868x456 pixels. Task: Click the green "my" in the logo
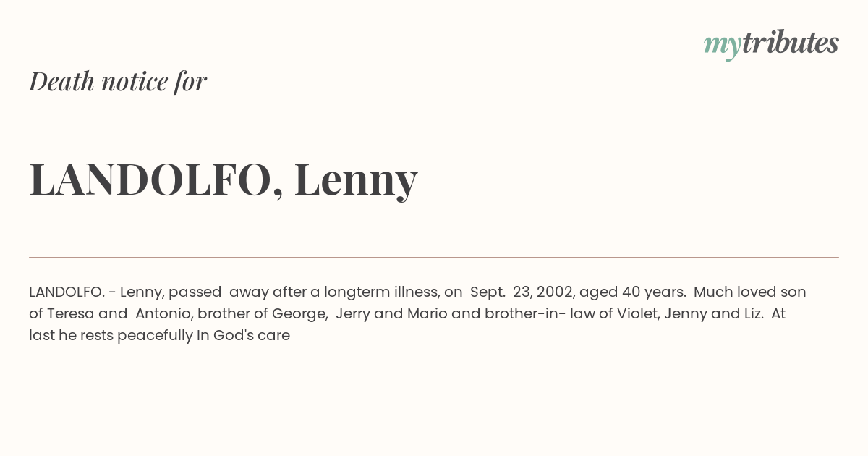pyautogui.click(x=722, y=45)
